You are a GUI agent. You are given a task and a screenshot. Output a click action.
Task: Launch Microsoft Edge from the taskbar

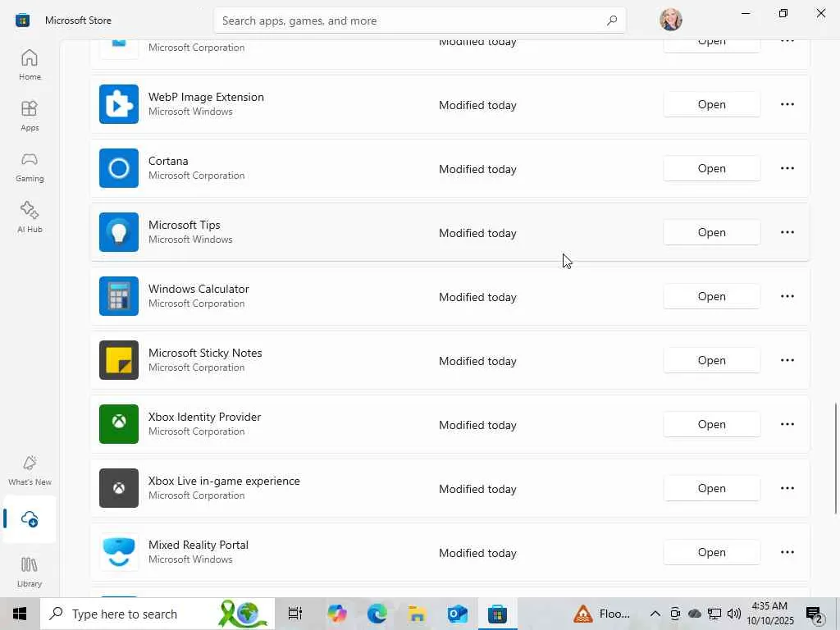[377, 614]
